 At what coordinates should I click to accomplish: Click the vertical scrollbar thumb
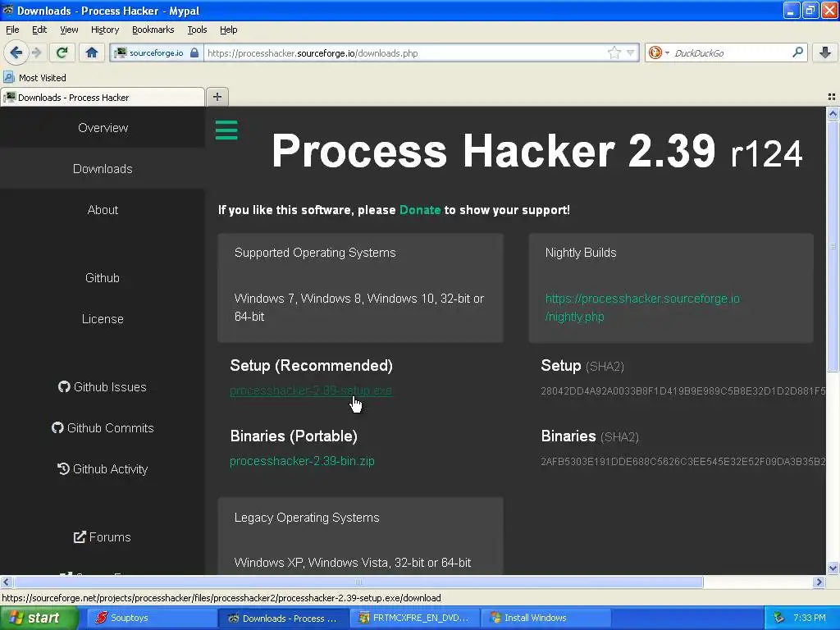tap(833, 246)
